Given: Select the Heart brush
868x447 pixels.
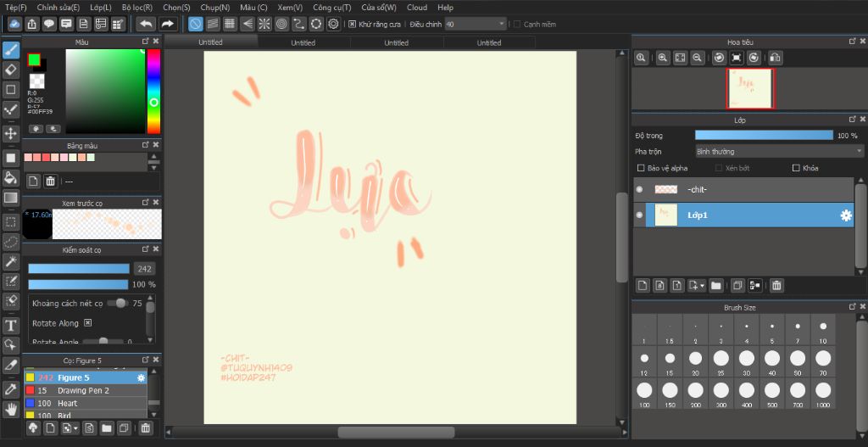Looking at the screenshot, I should click(86, 403).
